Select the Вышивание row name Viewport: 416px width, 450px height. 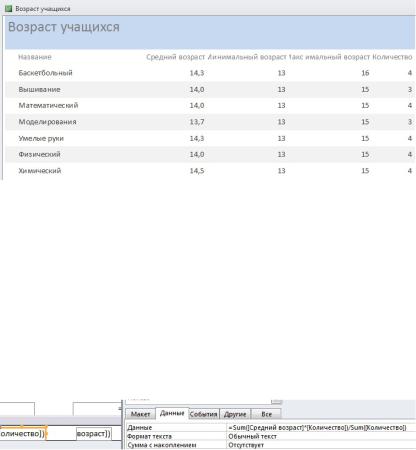click(39, 89)
